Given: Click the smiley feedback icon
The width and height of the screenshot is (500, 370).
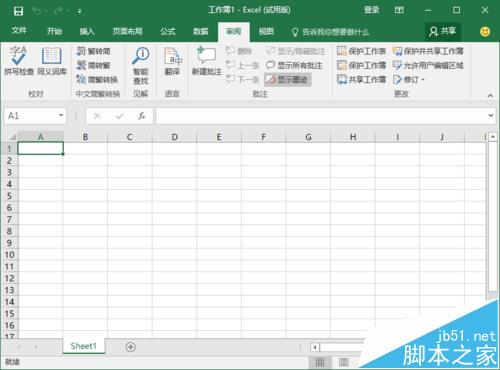Looking at the screenshot, I should click(x=485, y=32).
